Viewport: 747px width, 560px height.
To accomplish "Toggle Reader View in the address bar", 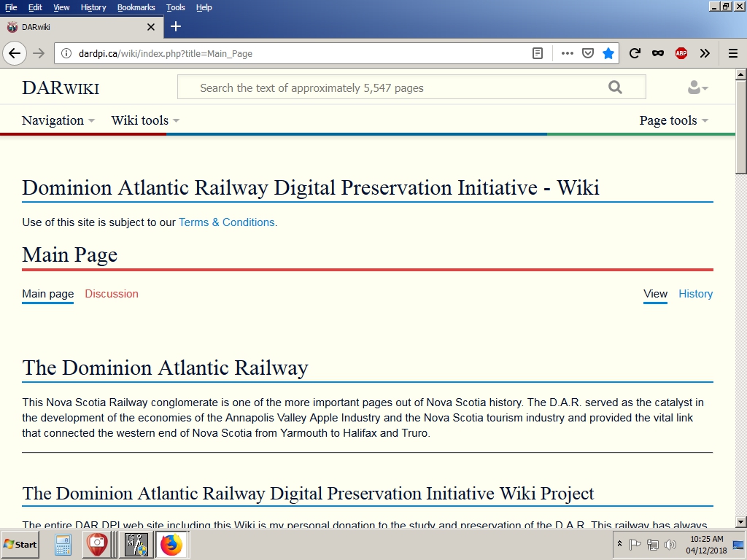I will (538, 53).
